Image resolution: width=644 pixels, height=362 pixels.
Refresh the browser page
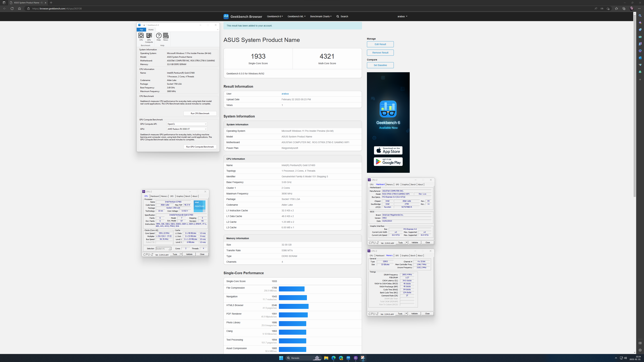(x=12, y=9)
